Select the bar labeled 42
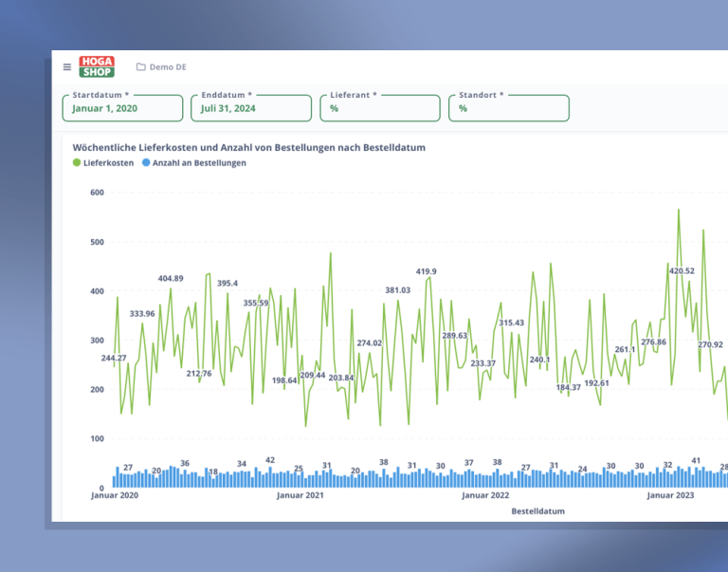Viewport: 728px width, 572px height. 270,470
